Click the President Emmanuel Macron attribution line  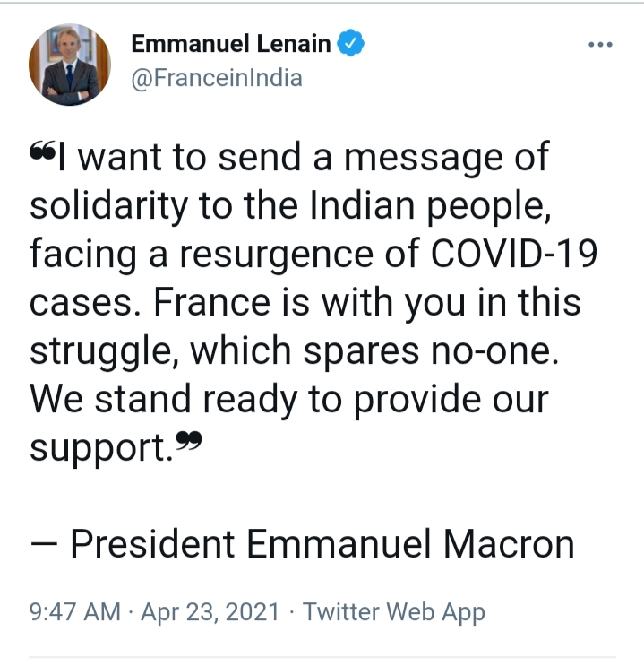click(302, 544)
